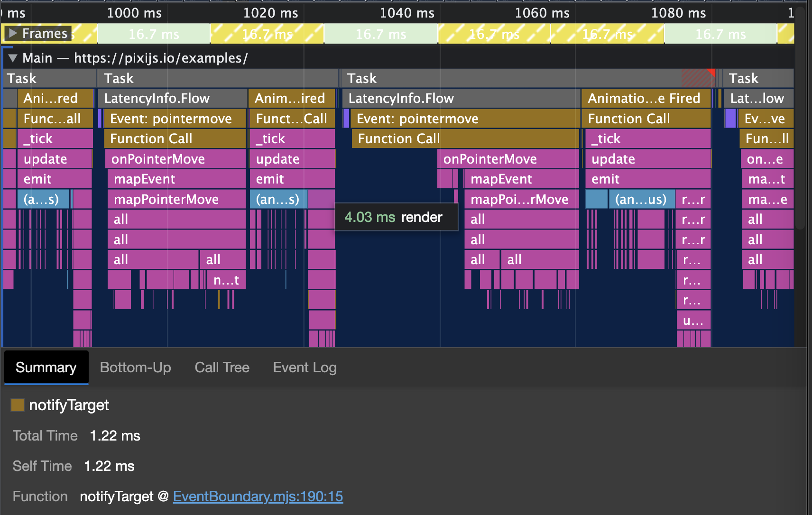Select the 'Anim...ired' event block
The height and width of the screenshot is (515, 812).
pos(291,98)
